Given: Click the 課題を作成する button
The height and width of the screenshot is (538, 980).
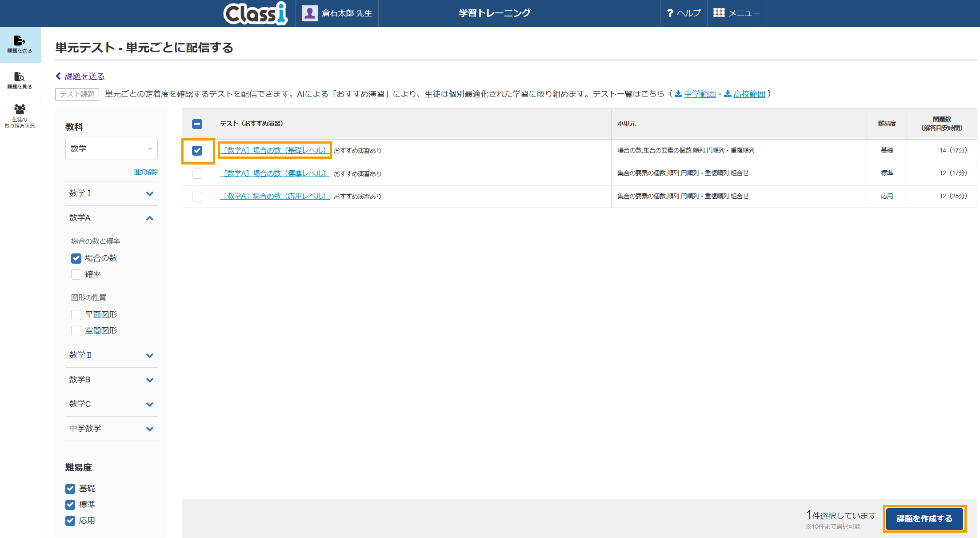Looking at the screenshot, I should click(x=924, y=518).
